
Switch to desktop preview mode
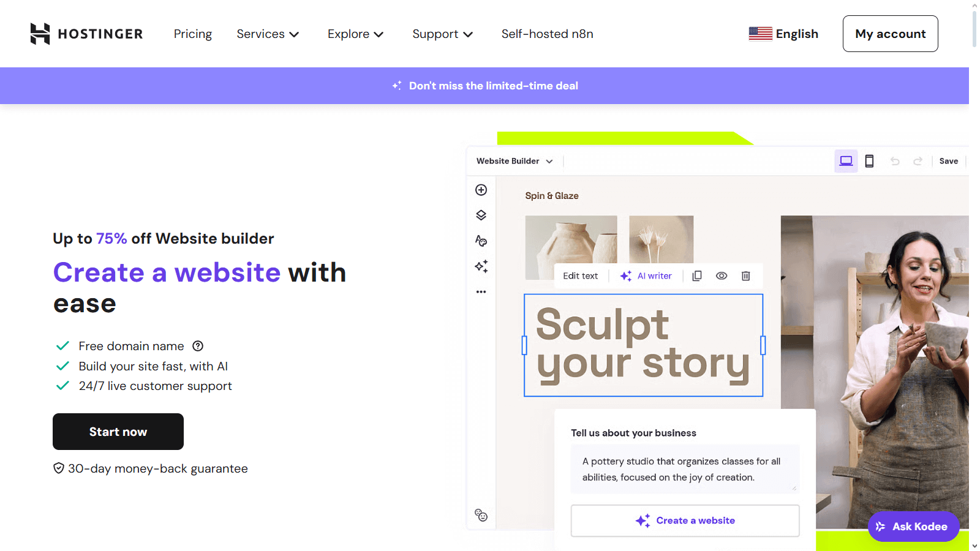[846, 161]
